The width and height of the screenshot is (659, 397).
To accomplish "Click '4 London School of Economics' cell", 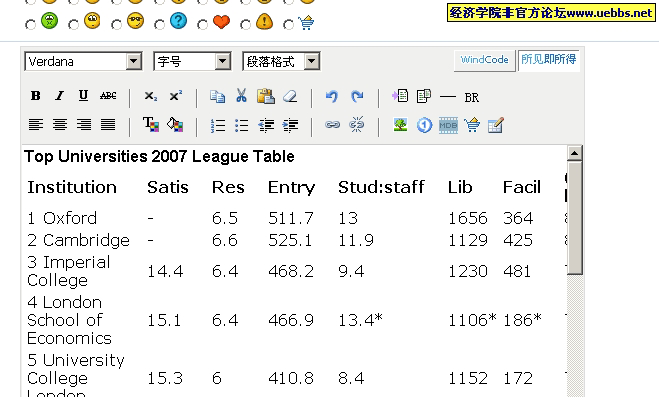I will coord(69,320).
